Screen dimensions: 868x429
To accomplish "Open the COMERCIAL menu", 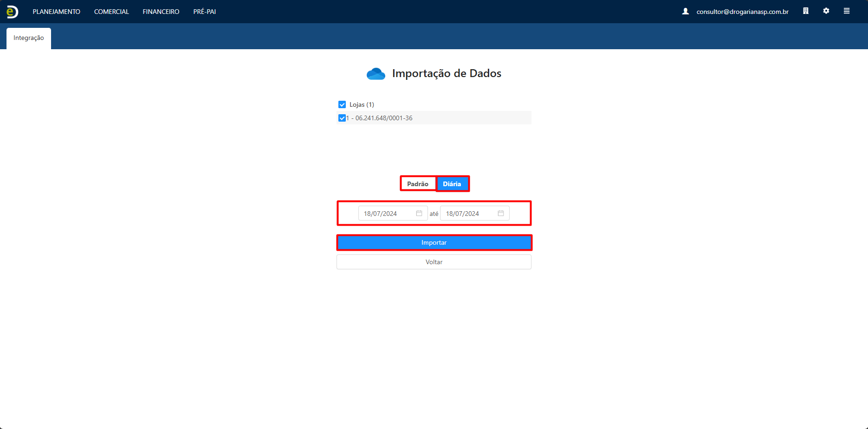I will (x=111, y=12).
